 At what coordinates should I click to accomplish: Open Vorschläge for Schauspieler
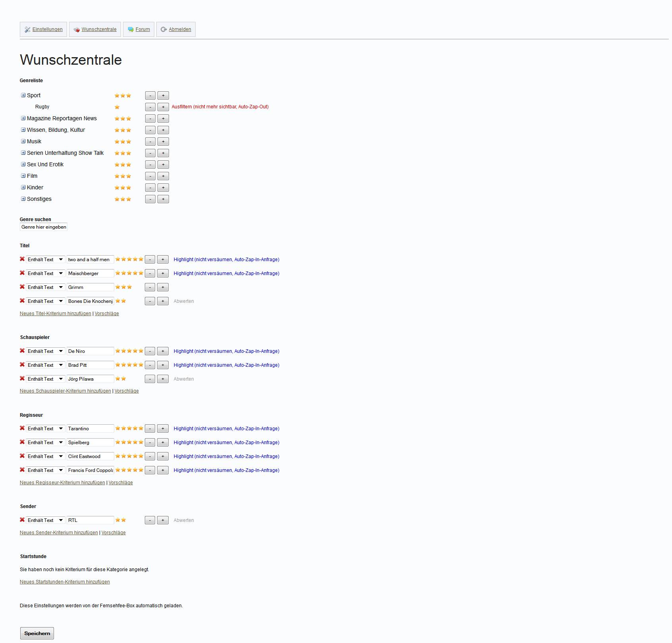127,391
